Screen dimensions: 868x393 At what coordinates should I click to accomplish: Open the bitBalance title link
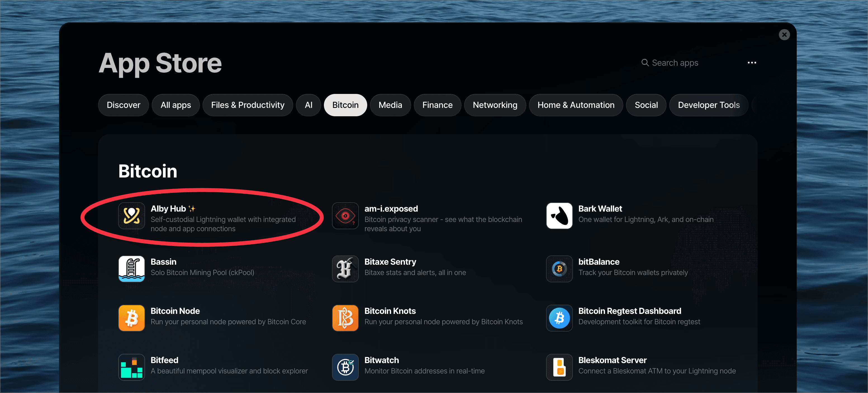(599, 262)
